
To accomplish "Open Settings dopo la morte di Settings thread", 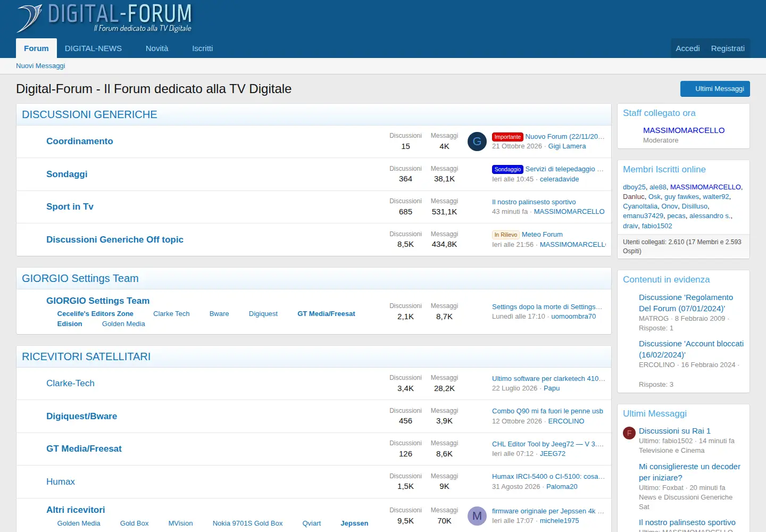I will pyautogui.click(x=547, y=307).
